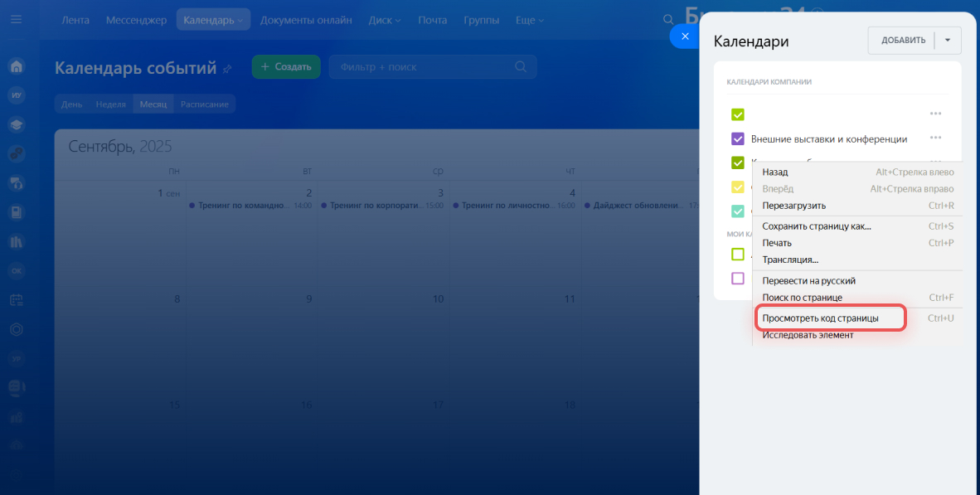Click the Фильтр + поиск field
This screenshot has width=980, height=495.
coord(423,67)
